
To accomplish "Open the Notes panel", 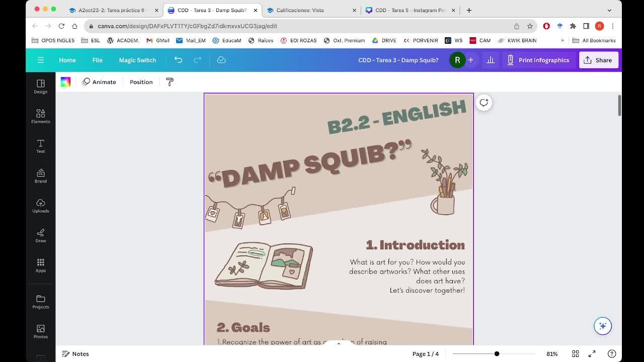I will coord(75,354).
